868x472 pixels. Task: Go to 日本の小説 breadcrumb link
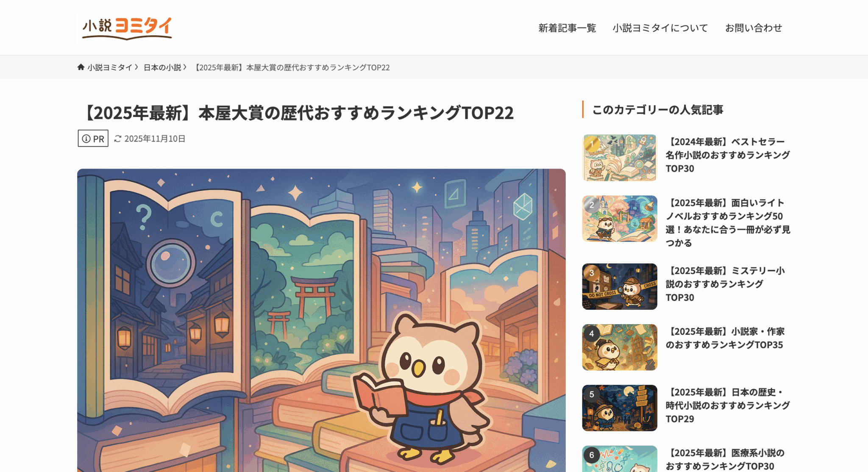click(x=162, y=67)
